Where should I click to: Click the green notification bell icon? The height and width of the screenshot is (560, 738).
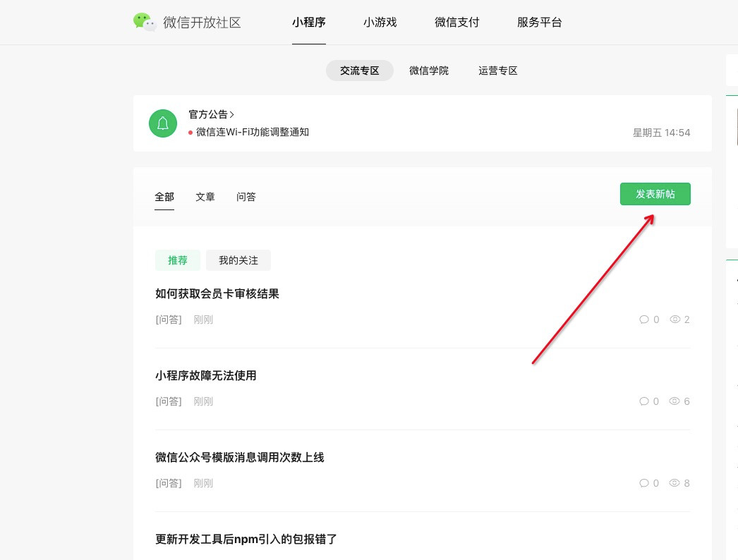click(x=163, y=123)
